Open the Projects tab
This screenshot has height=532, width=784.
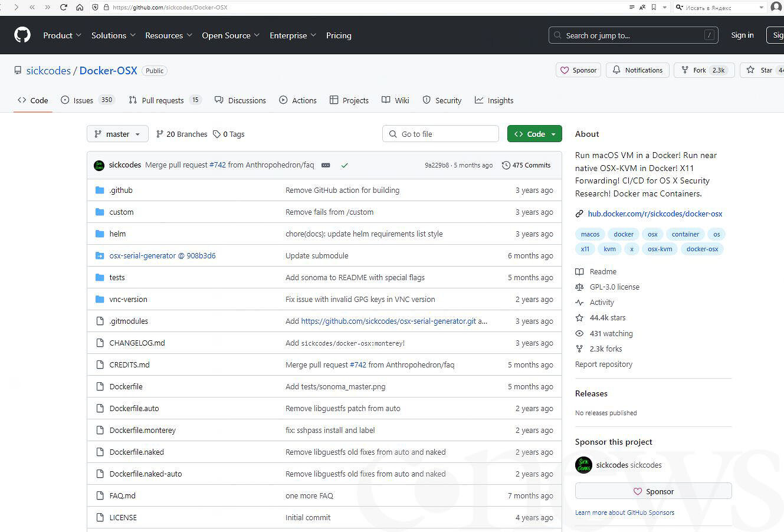click(349, 100)
